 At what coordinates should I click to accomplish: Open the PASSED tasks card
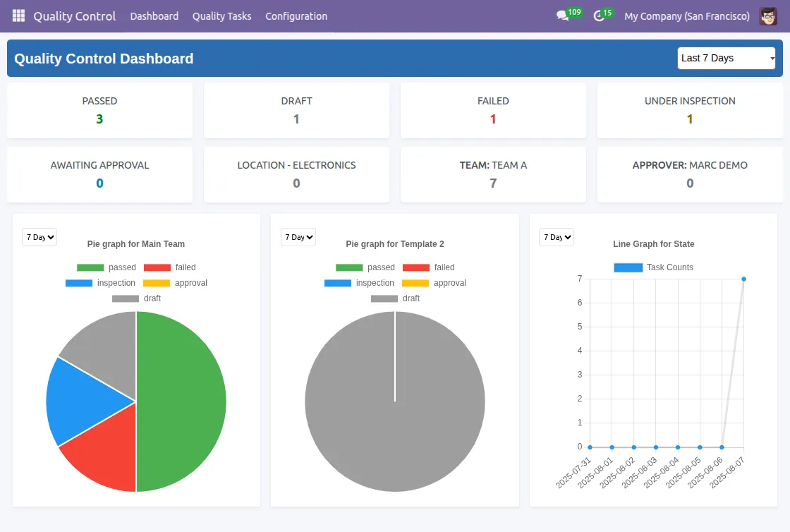[x=99, y=110]
